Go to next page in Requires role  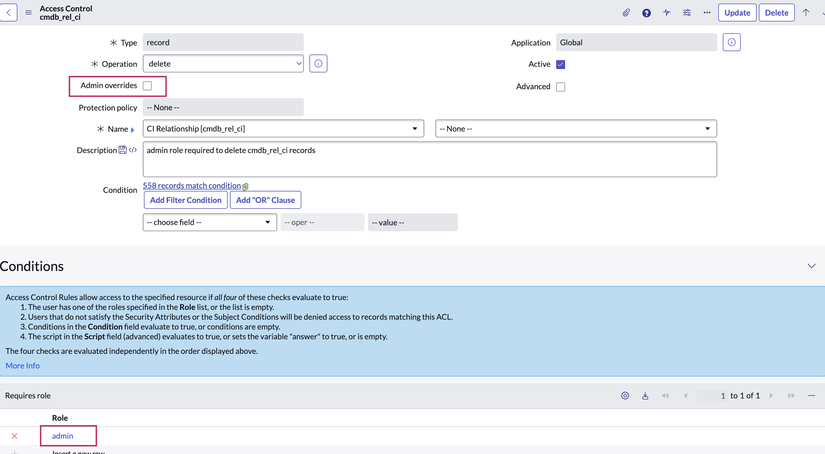click(771, 396)
